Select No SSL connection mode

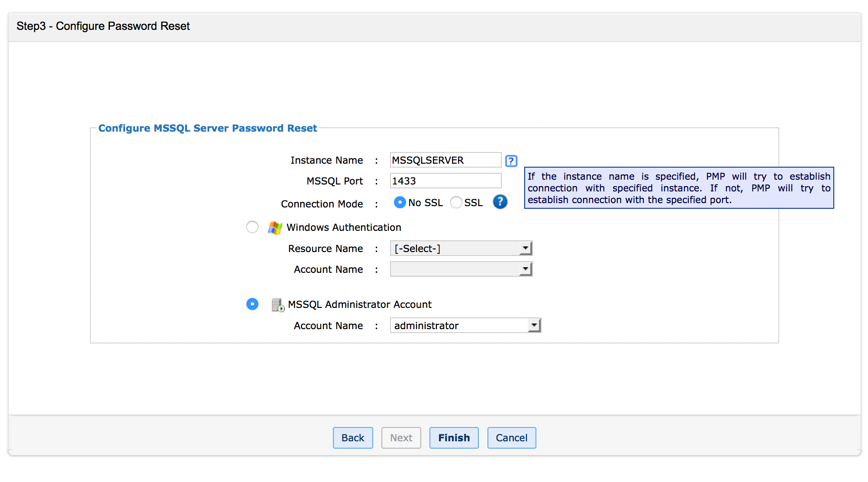pos(400,202)
